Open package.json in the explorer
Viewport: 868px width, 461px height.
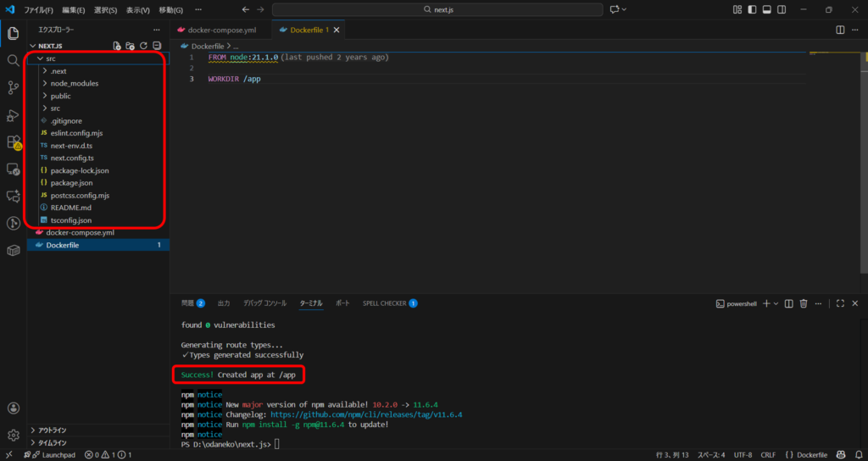[71, 183]
